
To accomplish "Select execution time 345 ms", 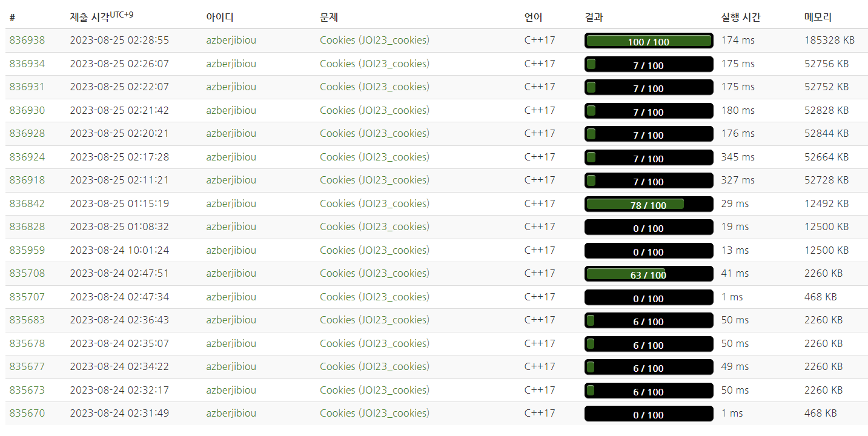I will [x=738, y=157].
